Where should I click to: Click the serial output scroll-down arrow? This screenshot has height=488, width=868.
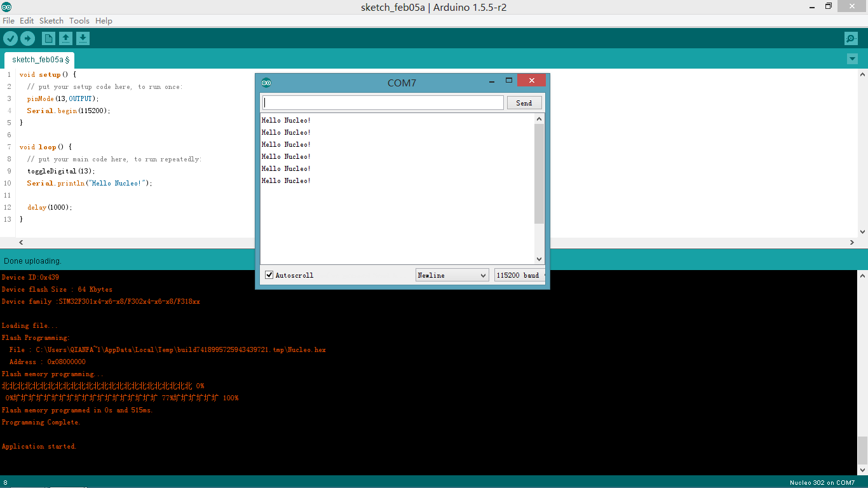[539, 259]
